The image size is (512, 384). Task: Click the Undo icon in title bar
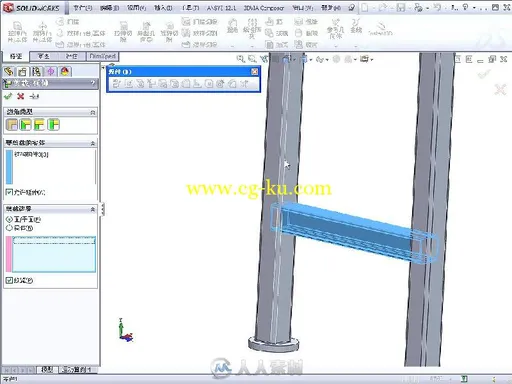(x=437, y=7)
